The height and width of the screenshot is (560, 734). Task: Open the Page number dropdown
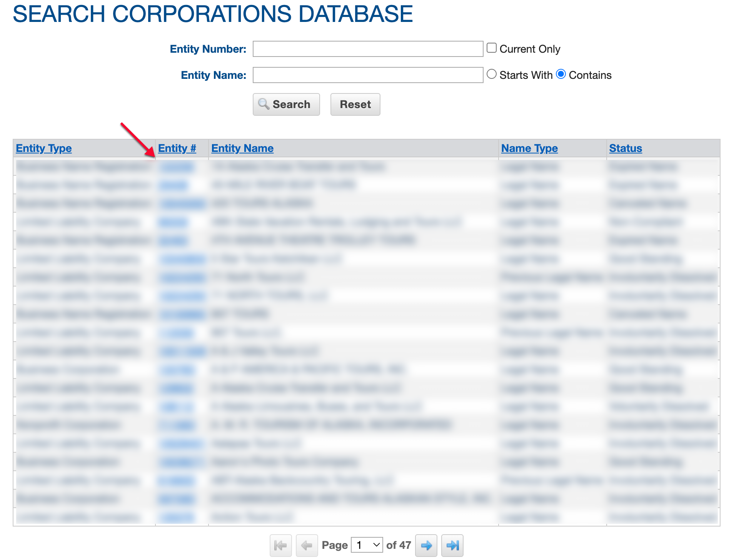pos(367,545)
